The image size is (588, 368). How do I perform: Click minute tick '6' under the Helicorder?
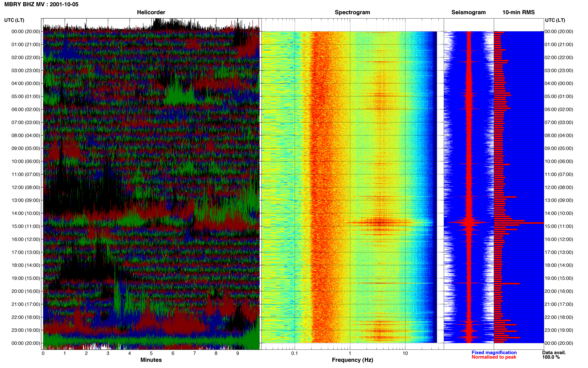click(x=173, y=353)
